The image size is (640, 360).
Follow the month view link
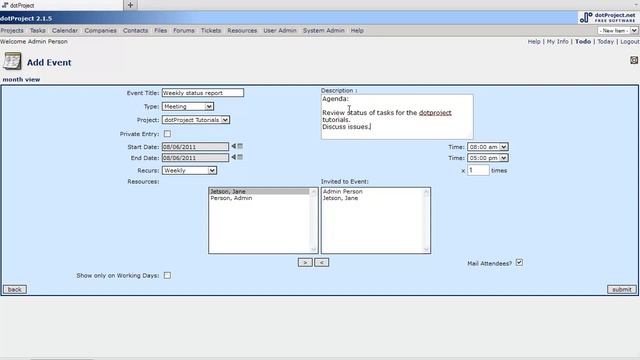tap(21, 80)
